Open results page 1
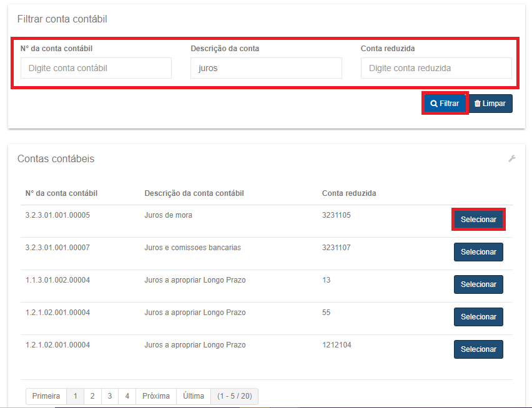532x408 pixels. (76, 396)
